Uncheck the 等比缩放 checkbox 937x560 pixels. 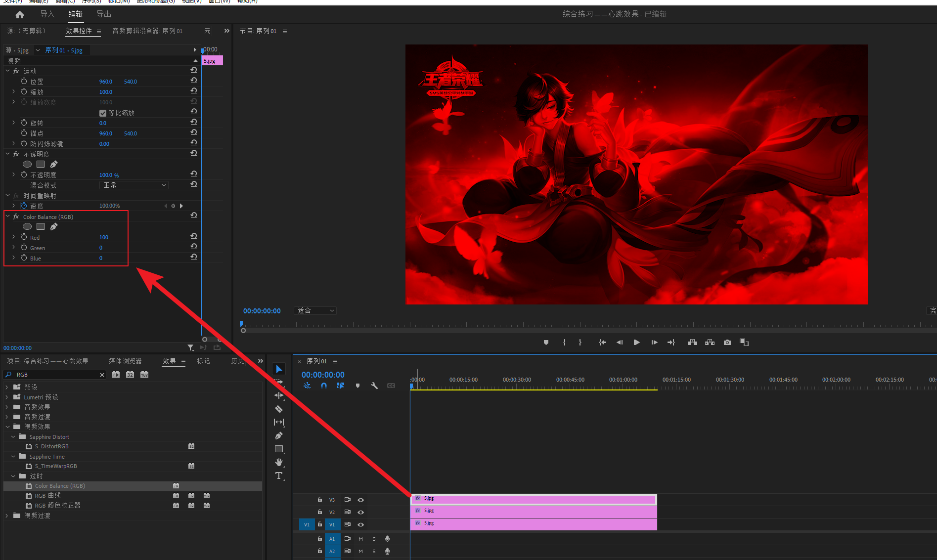[103, 113]
